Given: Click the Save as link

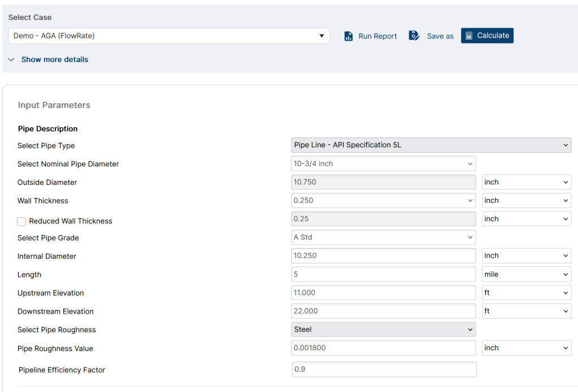Looking at the screenshot, I should pos(440,36).
